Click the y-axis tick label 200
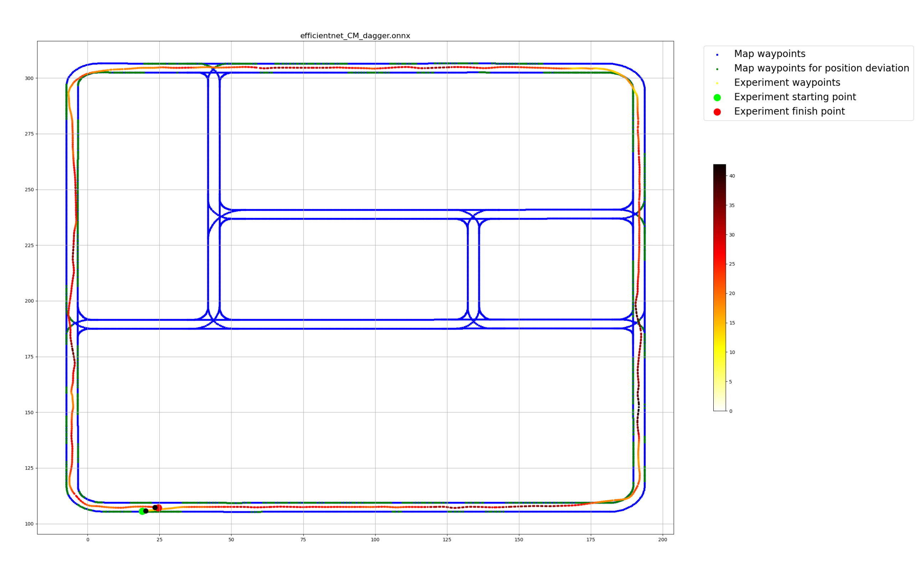 29,301
